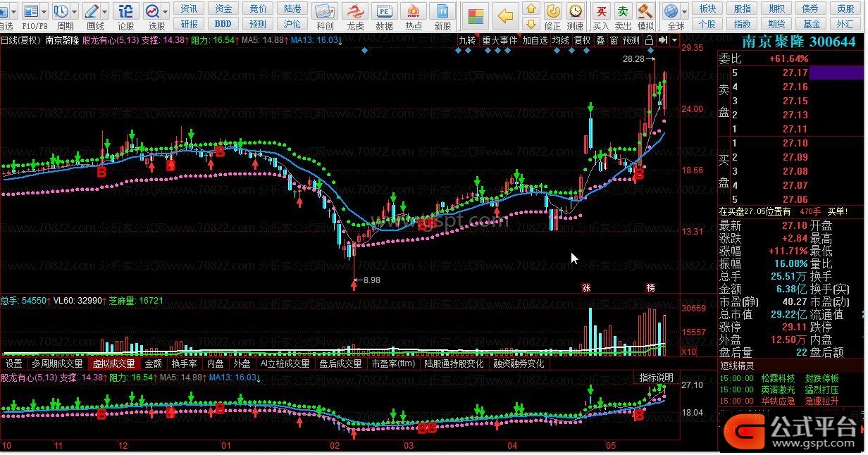
Task: Expand the F10/F9 dropdown arrow
Action: click(44, 11)
